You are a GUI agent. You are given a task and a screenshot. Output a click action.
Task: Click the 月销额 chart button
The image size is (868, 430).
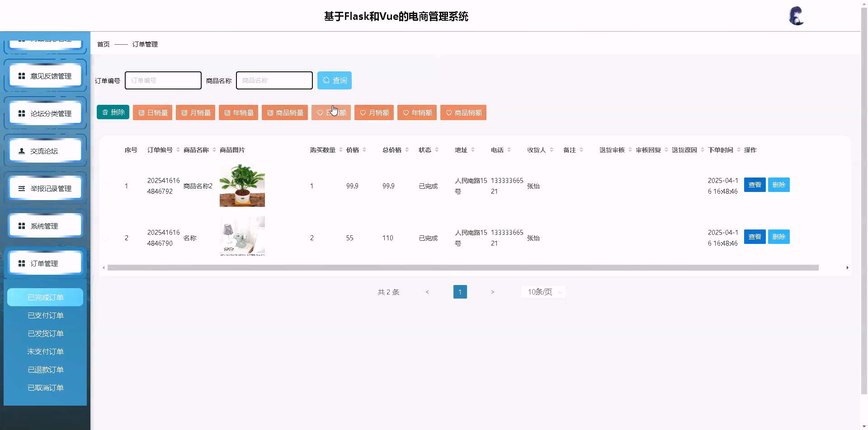[x=374, y=112]
